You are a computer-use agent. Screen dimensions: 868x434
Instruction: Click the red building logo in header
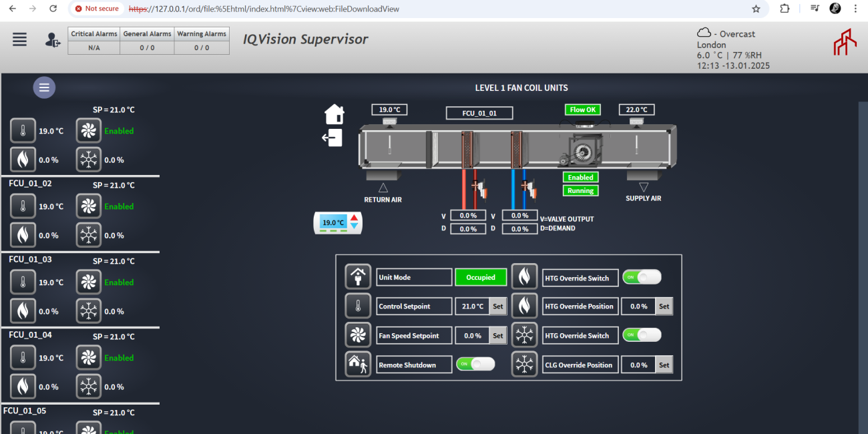pyautogui.click(x=845, y=42)
